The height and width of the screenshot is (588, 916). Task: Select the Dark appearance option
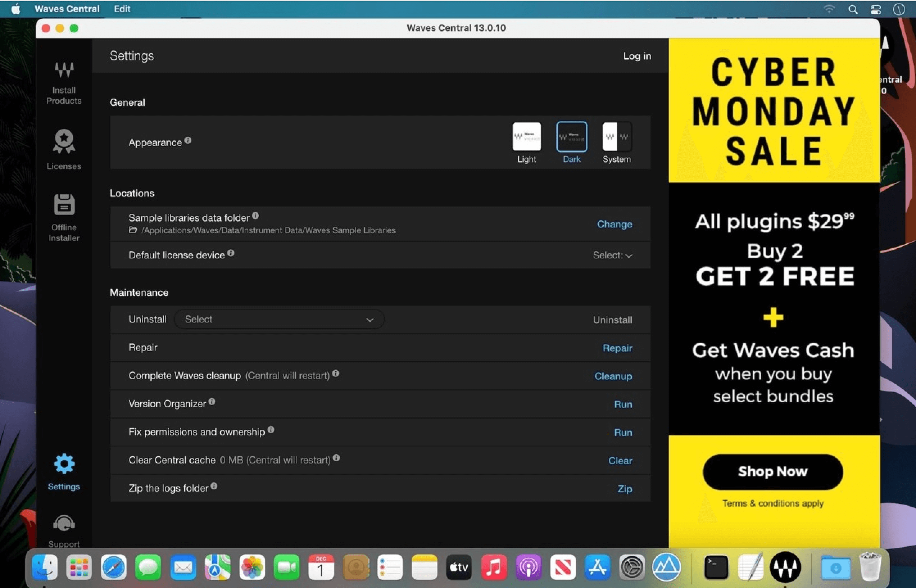(x=571, y=143)
